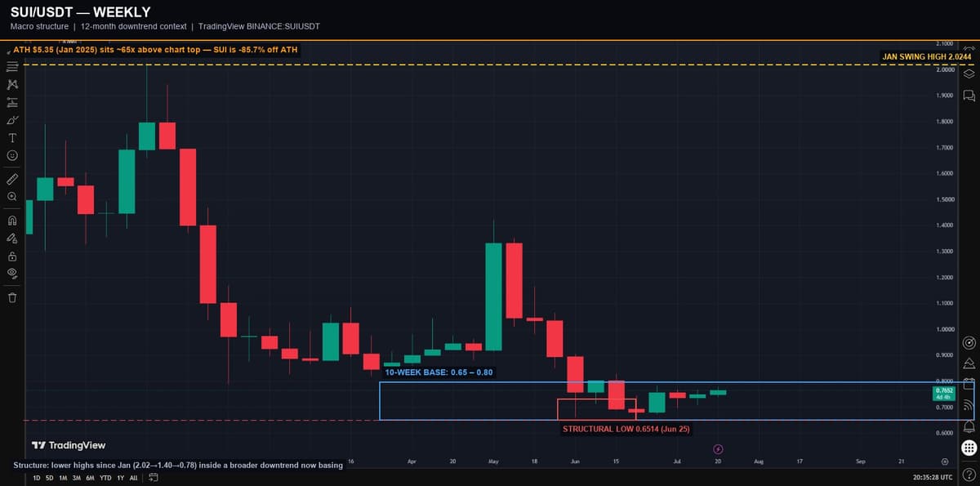Click the STRUCTURAL LOW 0.6514 label
The width and height of the screenshot is (980, 486).
626,429
